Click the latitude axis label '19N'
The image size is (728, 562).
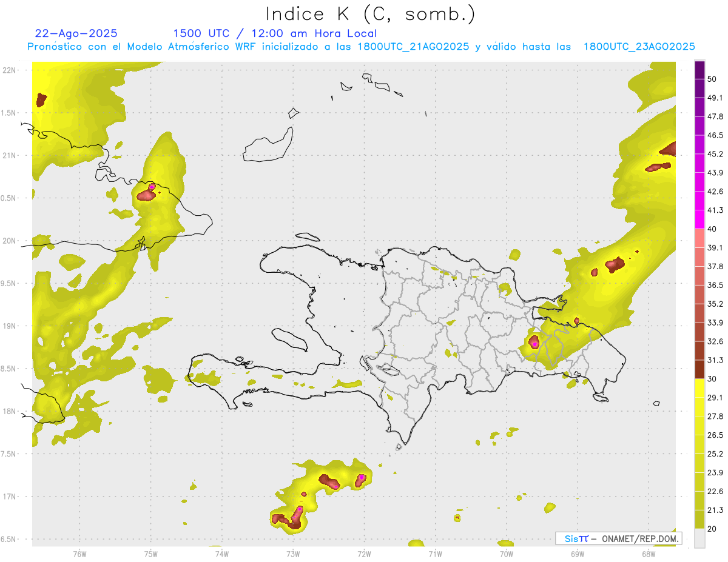[x=10, y=326]
